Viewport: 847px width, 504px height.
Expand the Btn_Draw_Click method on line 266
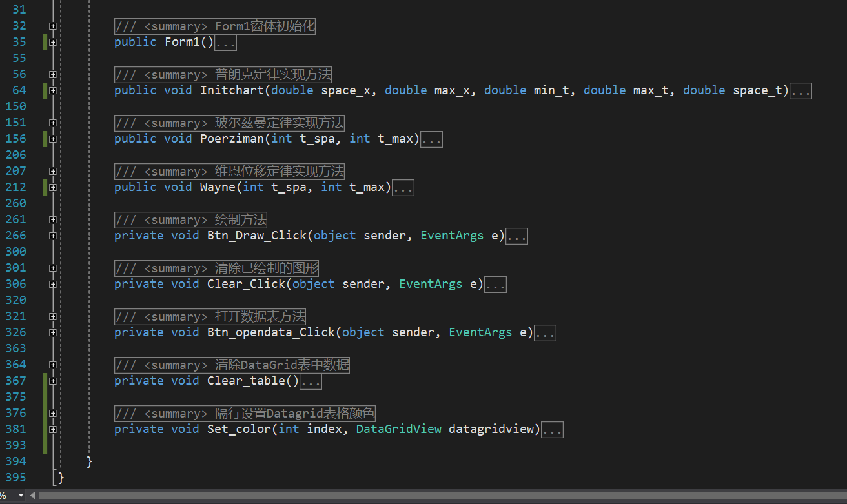tap(52, 236)
